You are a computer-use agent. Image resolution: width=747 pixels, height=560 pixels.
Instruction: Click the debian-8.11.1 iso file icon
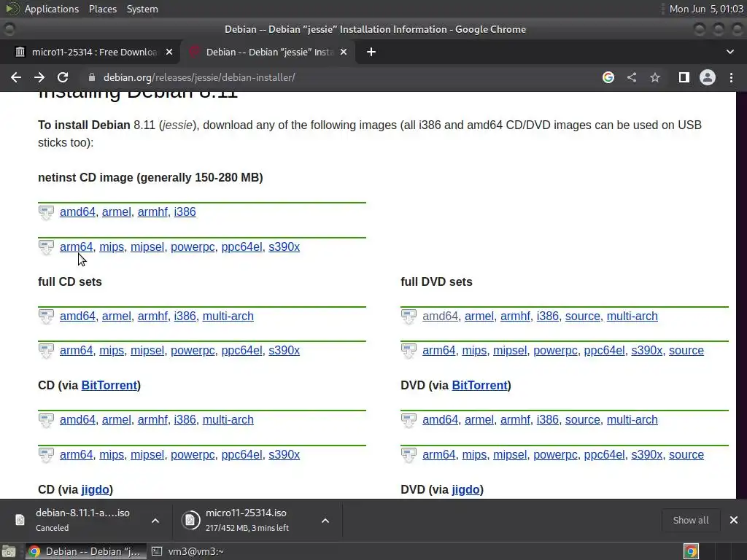coord(20,520)
